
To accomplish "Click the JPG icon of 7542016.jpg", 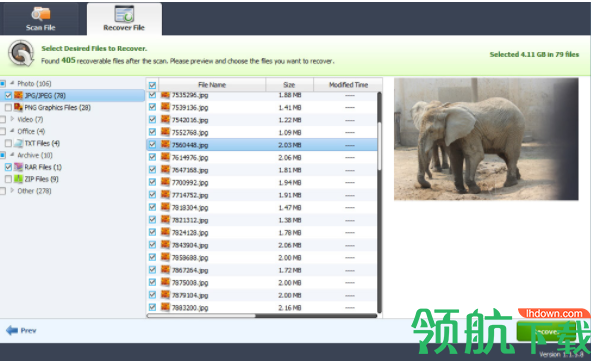I will [x=165, y=119].
